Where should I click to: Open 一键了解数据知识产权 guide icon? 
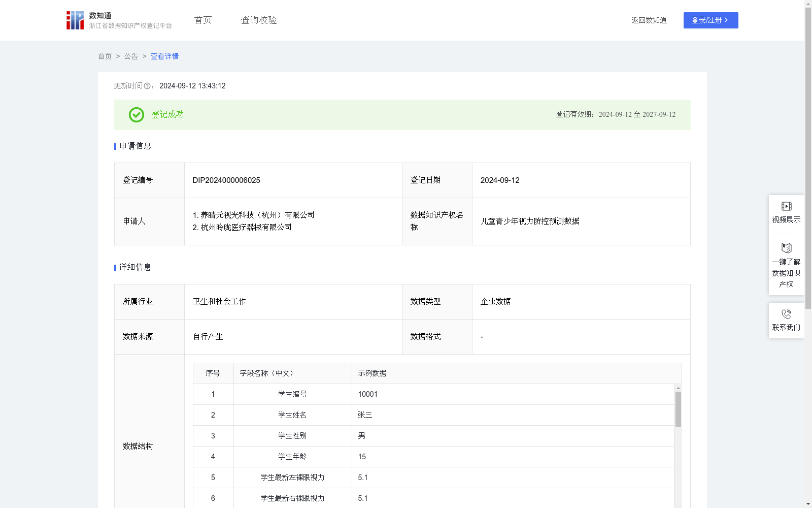[786, 248]
